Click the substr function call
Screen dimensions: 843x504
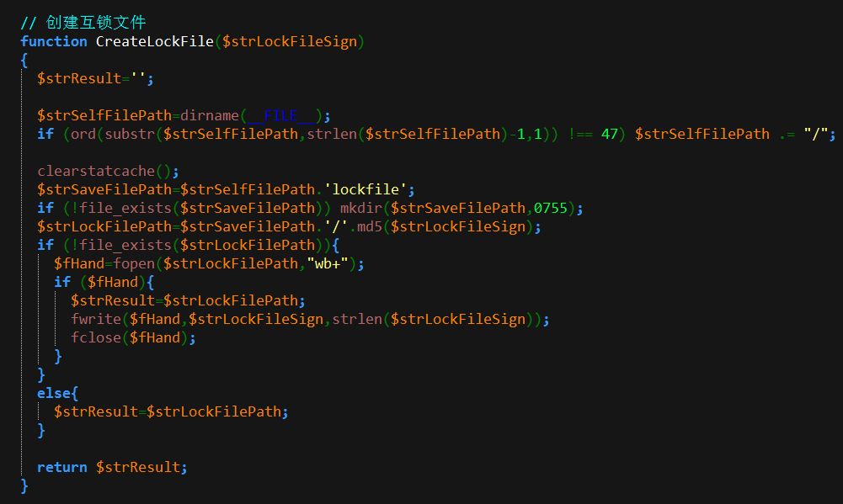(130, 134)
